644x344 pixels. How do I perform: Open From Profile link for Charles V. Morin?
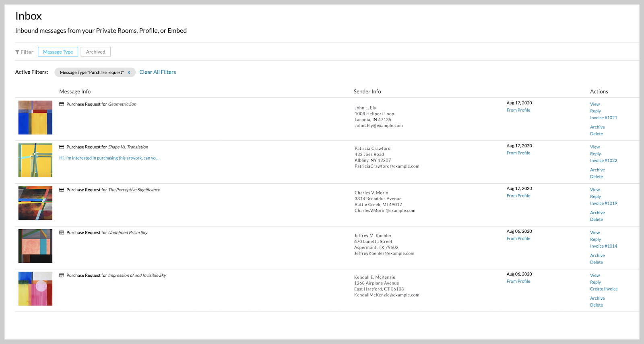[x=518, y=196]
